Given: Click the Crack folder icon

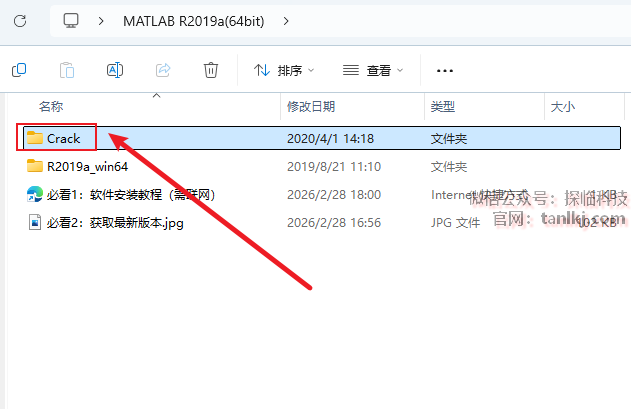Looking at the screenshot, I should [35, 138].
